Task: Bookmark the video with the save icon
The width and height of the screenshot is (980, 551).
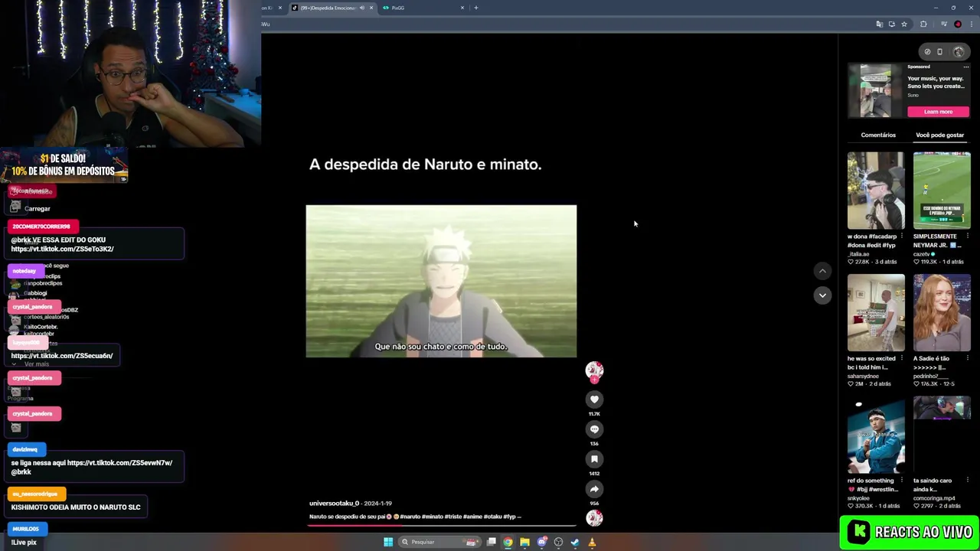Action: click(x=594, y=459)
